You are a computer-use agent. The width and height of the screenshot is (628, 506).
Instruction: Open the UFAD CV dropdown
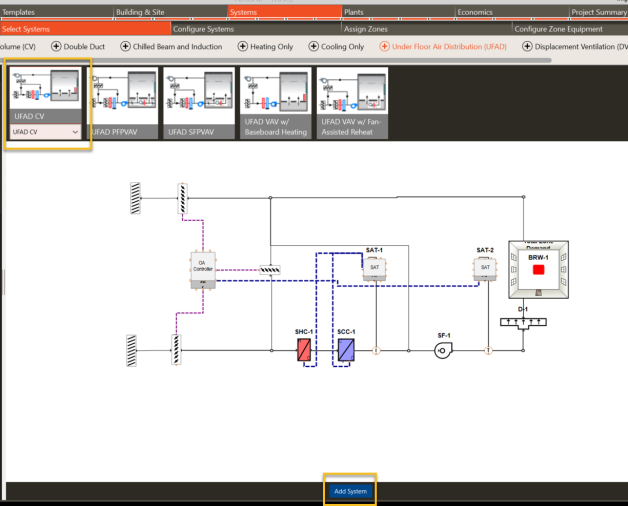click(45, 132)
